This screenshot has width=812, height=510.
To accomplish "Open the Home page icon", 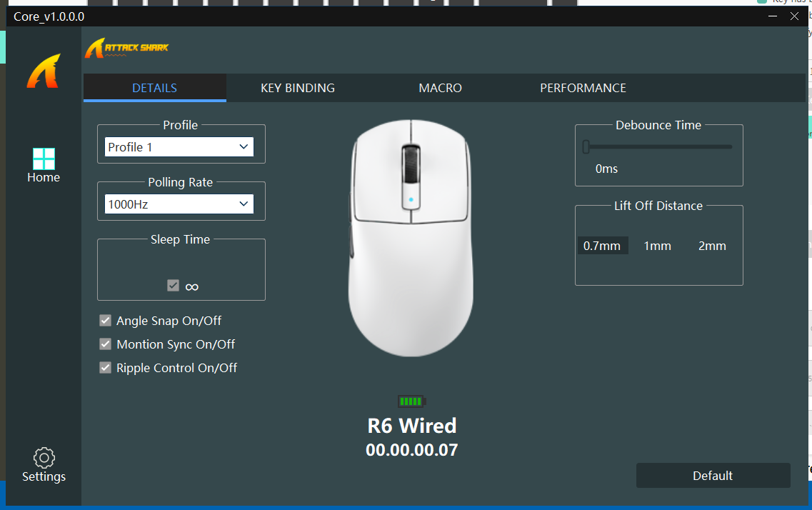I will click(44, 159).
